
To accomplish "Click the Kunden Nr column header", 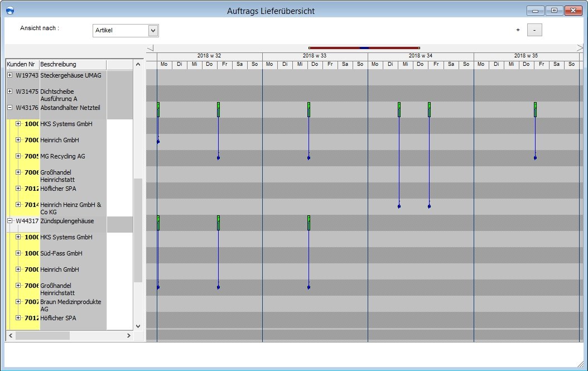I will pos(22,64).
